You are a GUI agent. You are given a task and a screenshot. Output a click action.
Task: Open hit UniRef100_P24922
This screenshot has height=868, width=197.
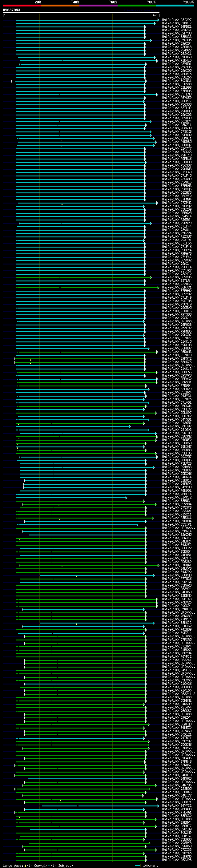(176, 50)
